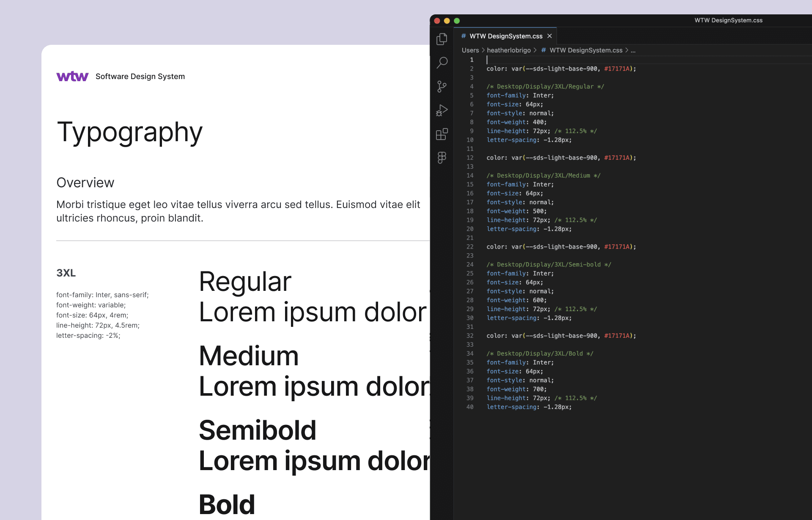This screenshot has width=812, height=520.
Task: Click the font-weight: variable; spec line
Action: click(x=91, y=305)
